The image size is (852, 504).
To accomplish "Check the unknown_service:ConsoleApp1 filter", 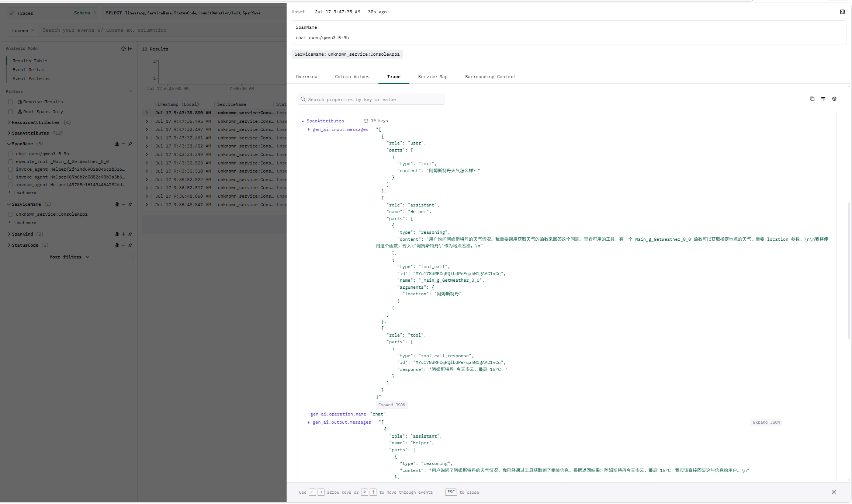I will coord(10,214).
